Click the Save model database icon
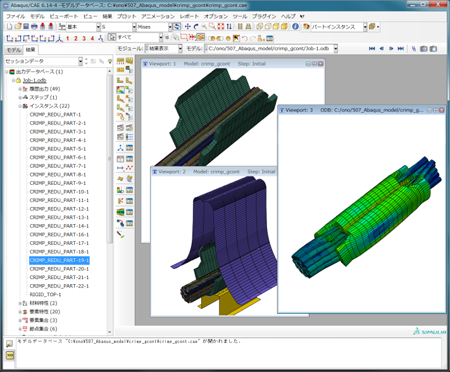The width and height of the screenshot is (450, 372). coord(26,26)
